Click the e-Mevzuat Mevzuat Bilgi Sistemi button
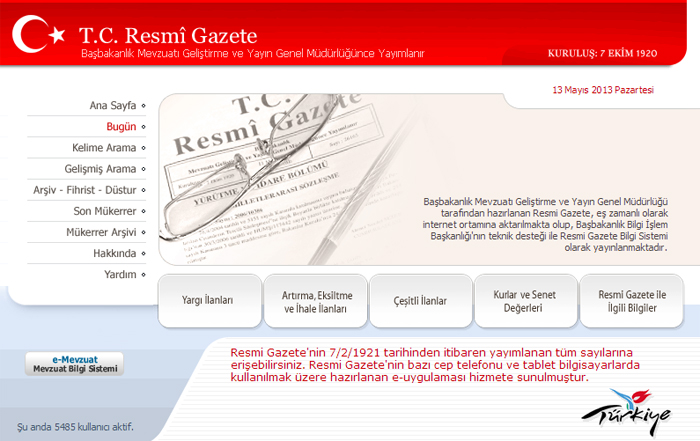 [75, 364]
